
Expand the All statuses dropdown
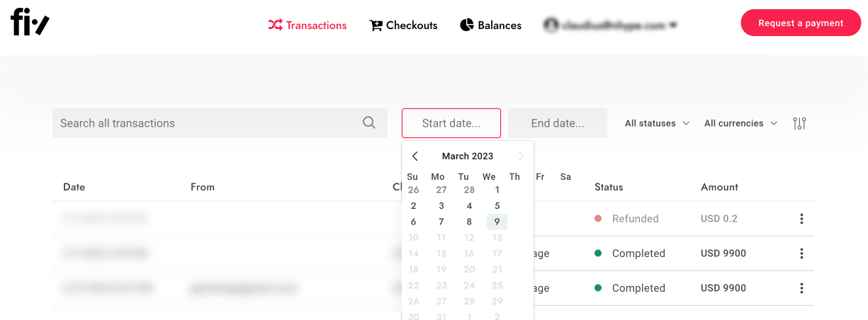(x=657, y=123)
